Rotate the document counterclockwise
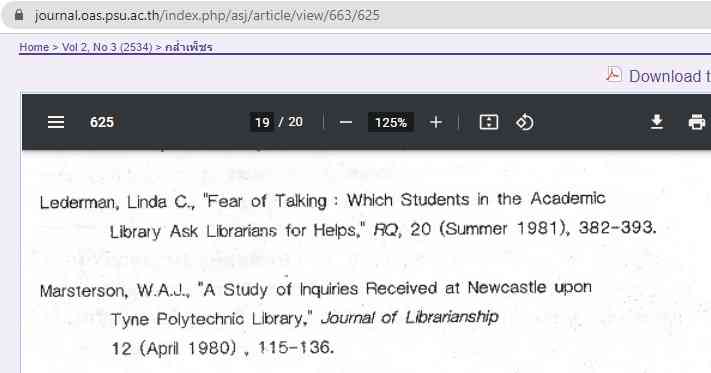The image size is (711, 373). (x=525, y=122)
